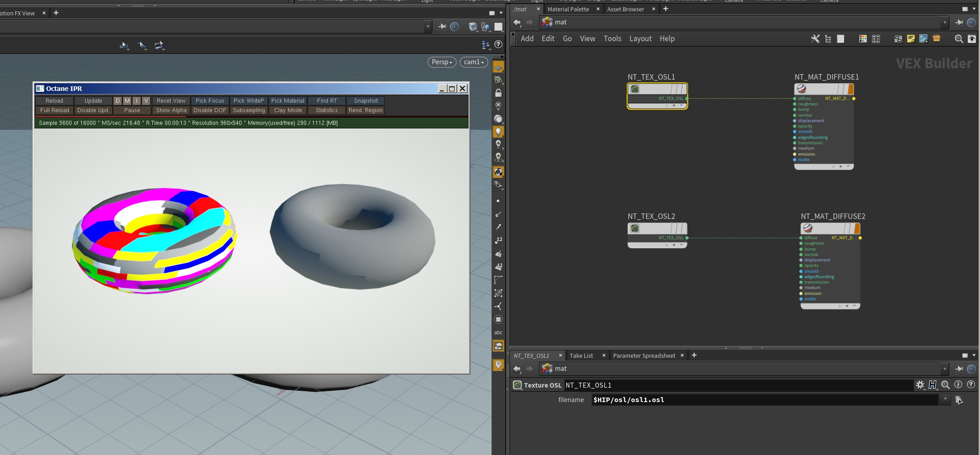
Task: Toggle the light bulb display option
Action: 498,132
